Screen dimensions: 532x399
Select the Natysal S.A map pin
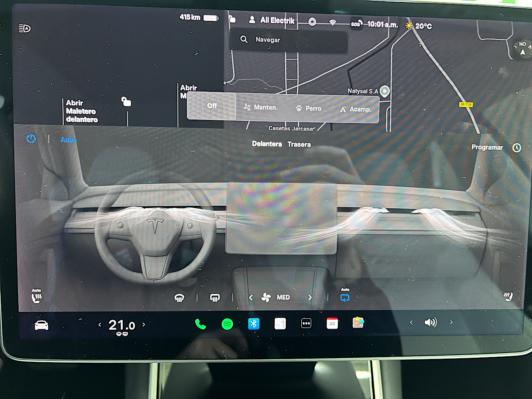(384, 91)
